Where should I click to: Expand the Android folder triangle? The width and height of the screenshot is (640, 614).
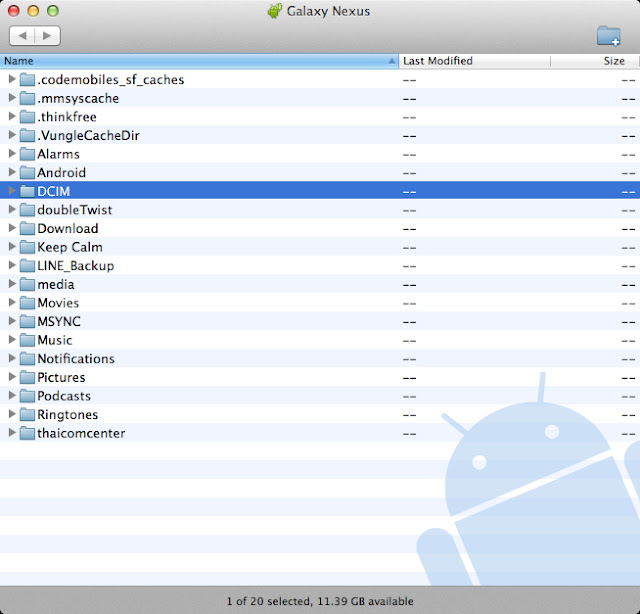pyautogui.click(x=12, y=172)
